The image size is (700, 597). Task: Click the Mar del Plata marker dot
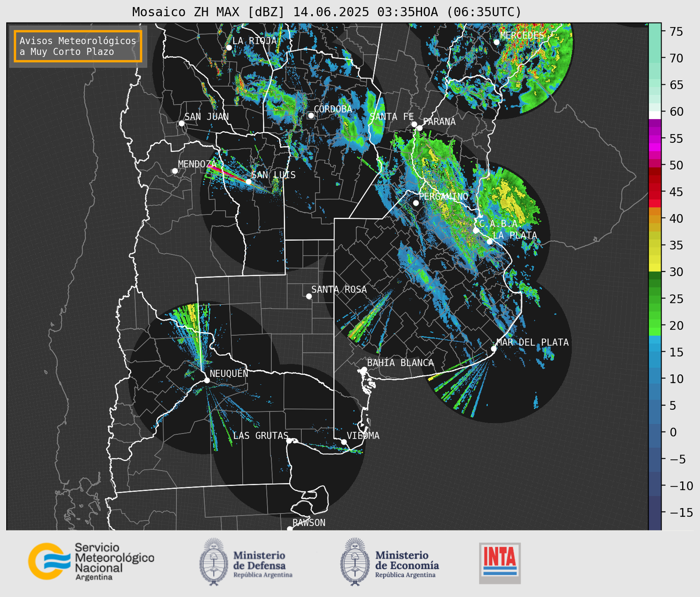494,349
